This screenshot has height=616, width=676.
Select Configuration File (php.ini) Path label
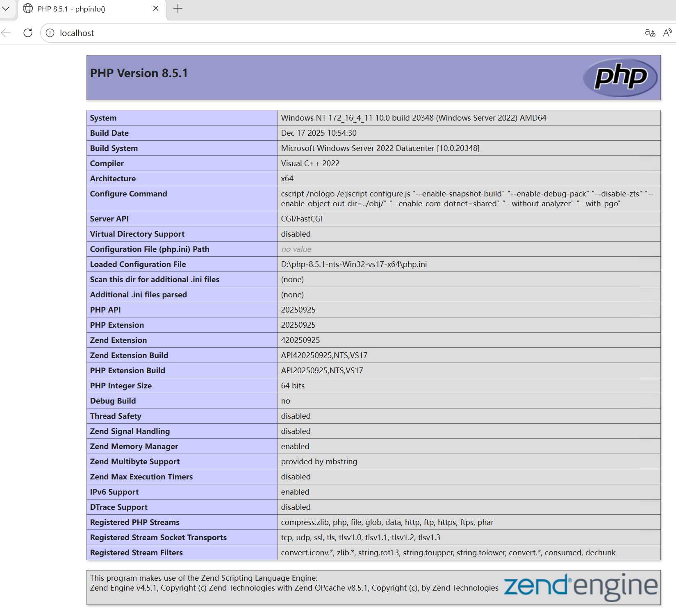150,249
